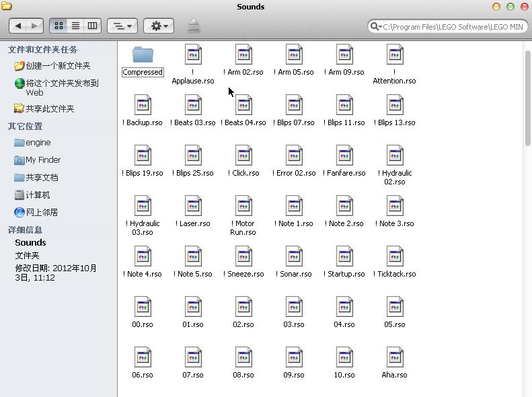Select the ! Hydraulic 02.rso file
This screenshot has width=532, height=397.
click(395, 166)
